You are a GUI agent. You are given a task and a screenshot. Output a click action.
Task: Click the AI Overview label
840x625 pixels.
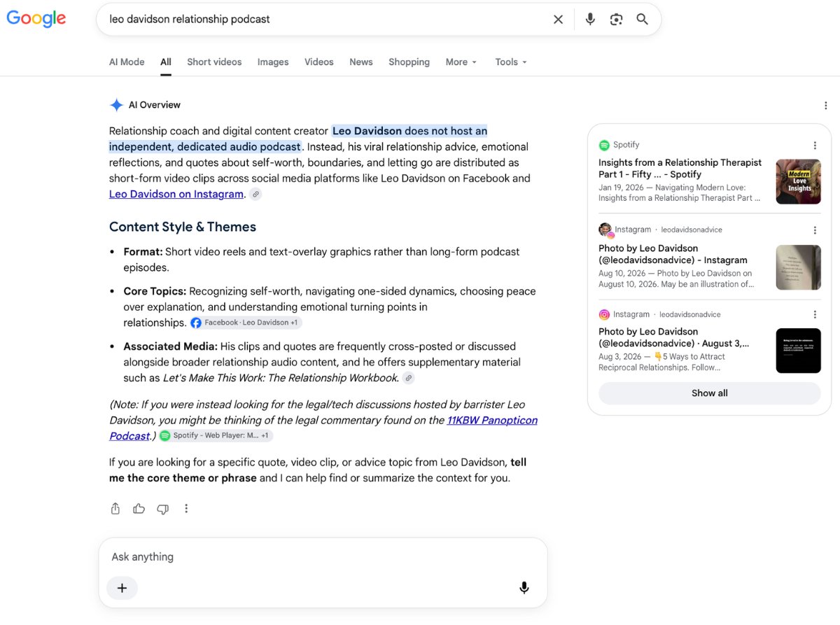click(x=155, y=105)
